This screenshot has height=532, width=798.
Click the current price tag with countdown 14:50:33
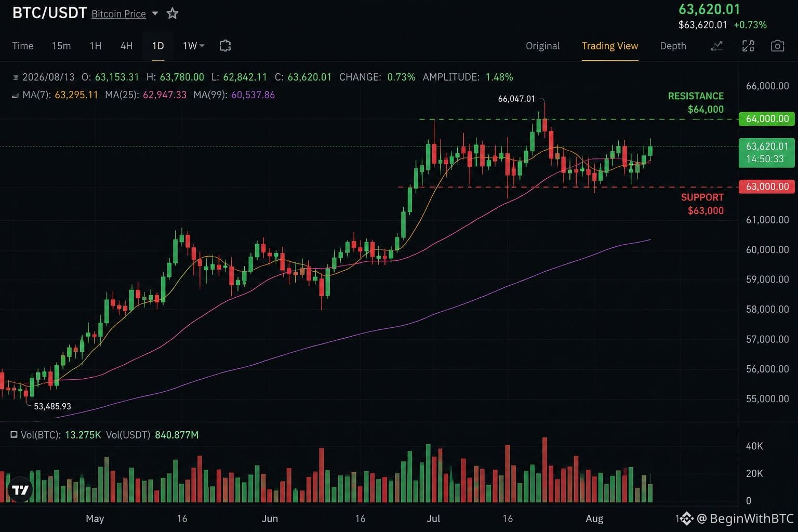point(767,153)
